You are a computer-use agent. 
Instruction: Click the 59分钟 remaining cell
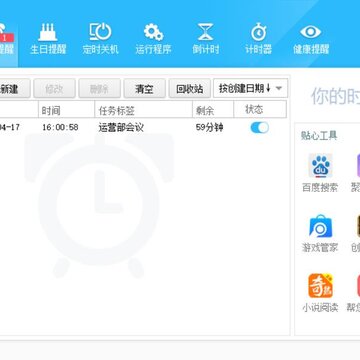pos(209,128)
